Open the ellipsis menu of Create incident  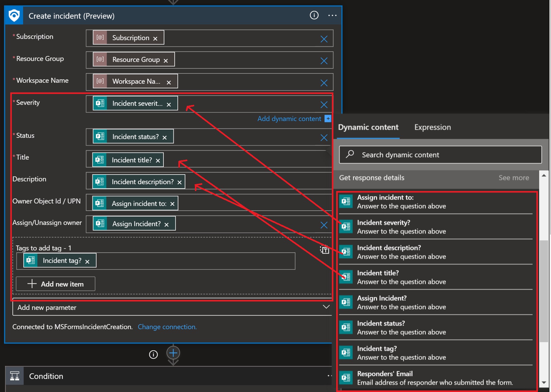332,16
